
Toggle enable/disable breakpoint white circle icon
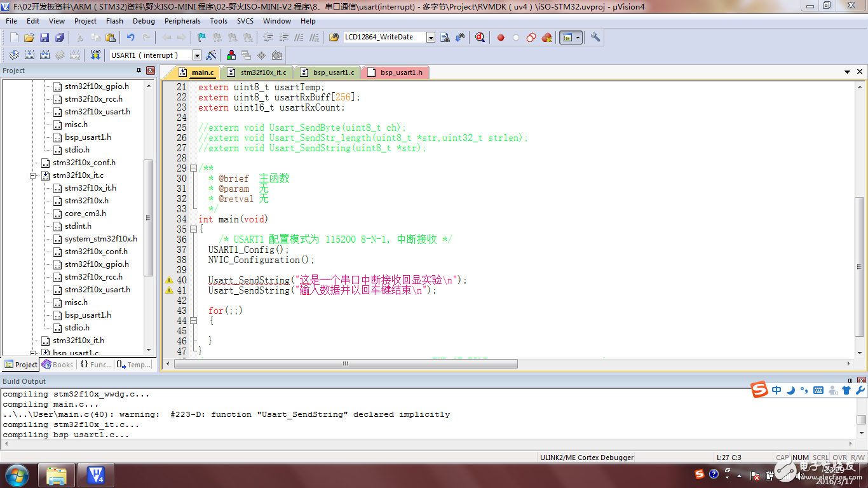[x=516, y=37]
